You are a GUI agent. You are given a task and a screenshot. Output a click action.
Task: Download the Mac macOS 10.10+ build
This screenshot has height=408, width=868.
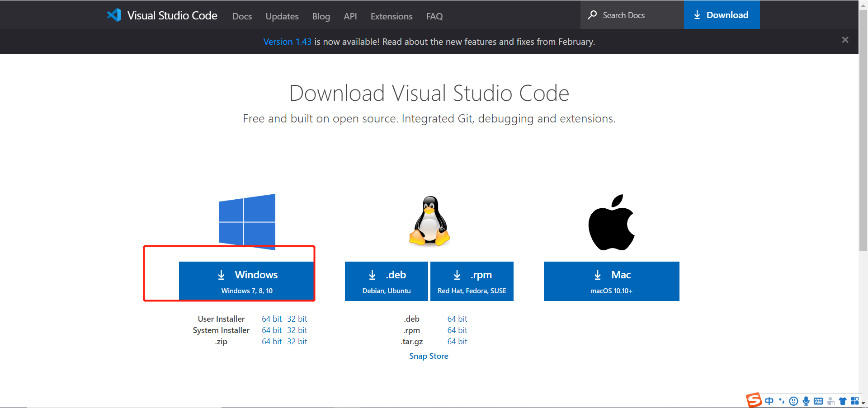(611, 281)
